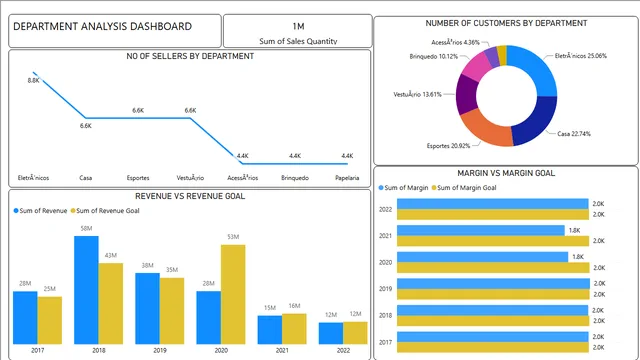Select the Department Analysis Dashboard title box
640x360 pixels.
coord(115,31)
